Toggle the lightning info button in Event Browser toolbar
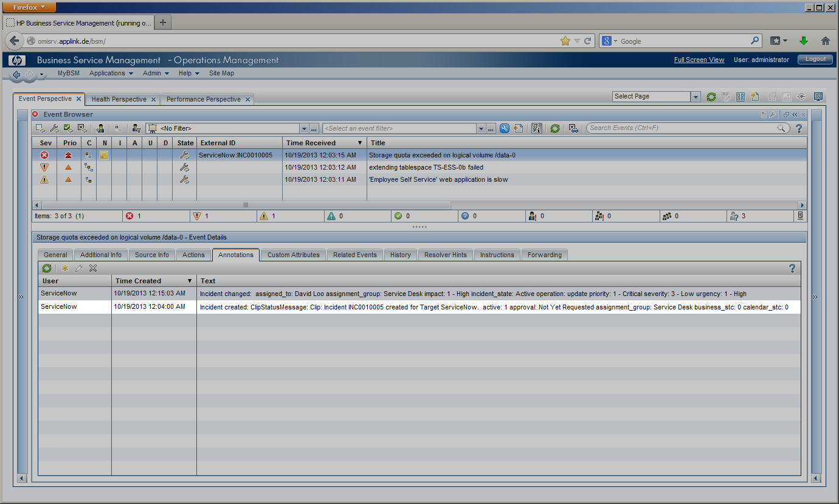Viewport: 839px width, 504px height. [x=536, y=128]
